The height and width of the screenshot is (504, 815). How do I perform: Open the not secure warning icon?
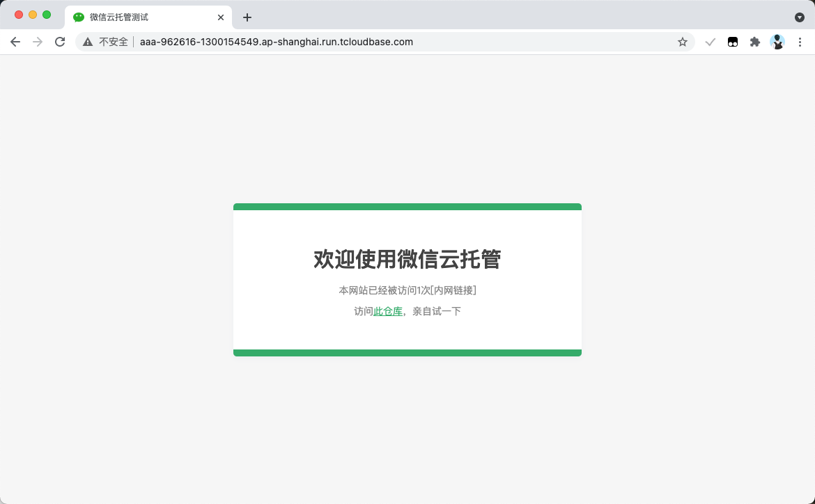[88, 42]
